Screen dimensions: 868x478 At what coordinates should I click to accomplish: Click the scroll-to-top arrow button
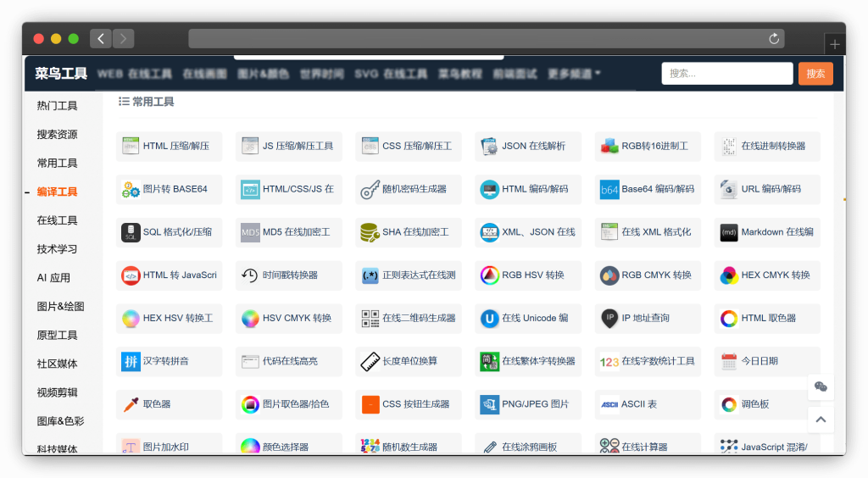click(x=821, y=419)
